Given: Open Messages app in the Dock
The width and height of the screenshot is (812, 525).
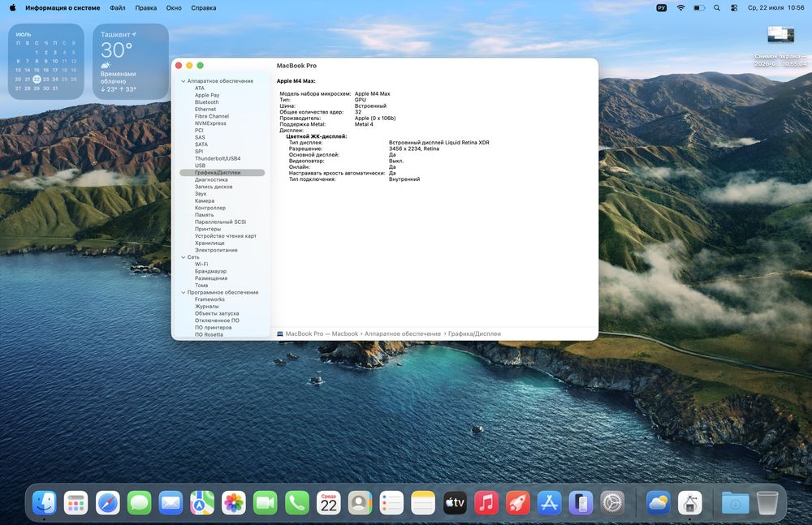Looking at the screenshot, I should click(140, 503).
